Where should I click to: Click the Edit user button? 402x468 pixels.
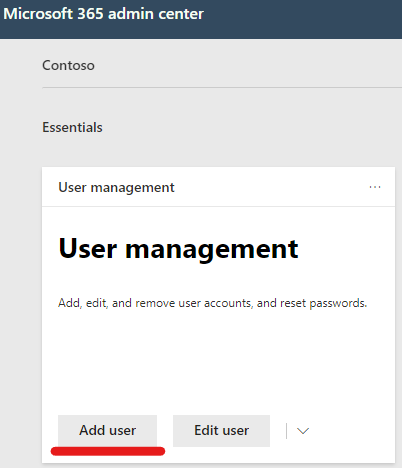[221, 430]
